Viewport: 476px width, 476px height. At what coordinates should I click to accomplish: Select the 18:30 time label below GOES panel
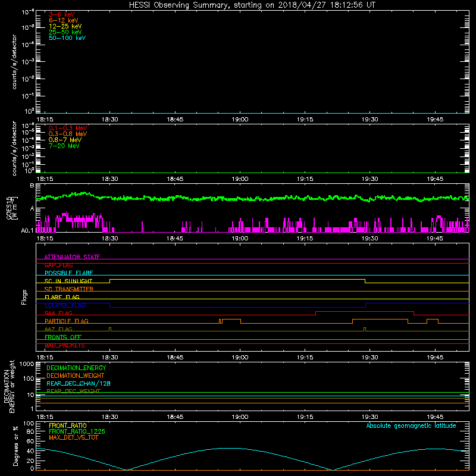110,239
